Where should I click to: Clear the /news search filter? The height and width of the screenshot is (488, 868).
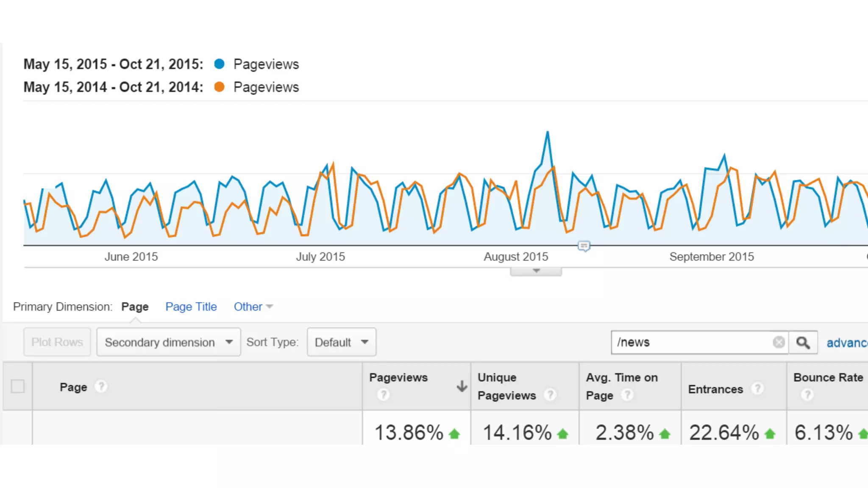pyautogui.click(x=779, y=342)
